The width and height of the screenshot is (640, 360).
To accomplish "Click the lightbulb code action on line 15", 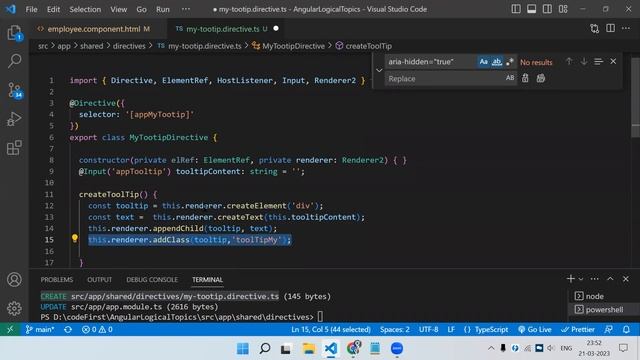I will click(75, 238).
